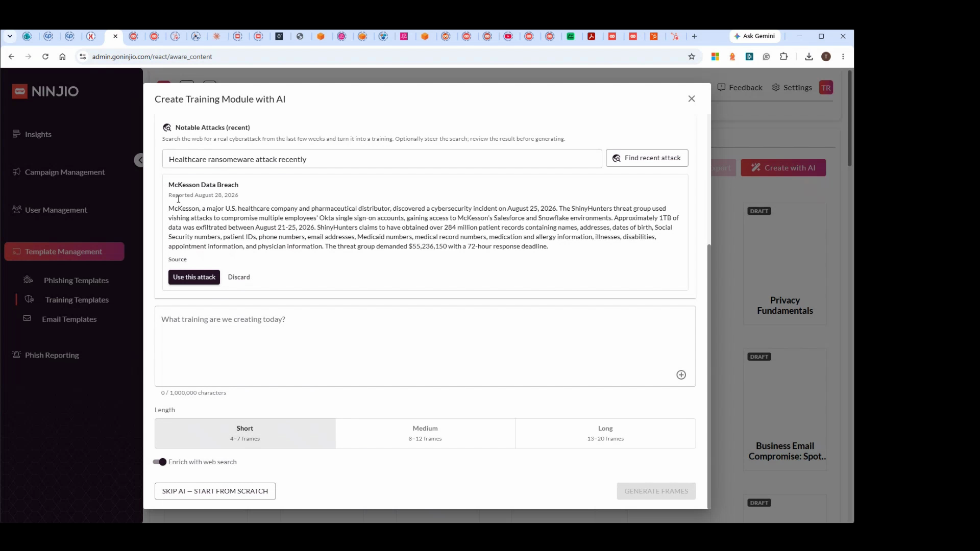Go to Phish Reporting section
The height and width of the screenshot is (551, 980).
click(x=52, y=356)
